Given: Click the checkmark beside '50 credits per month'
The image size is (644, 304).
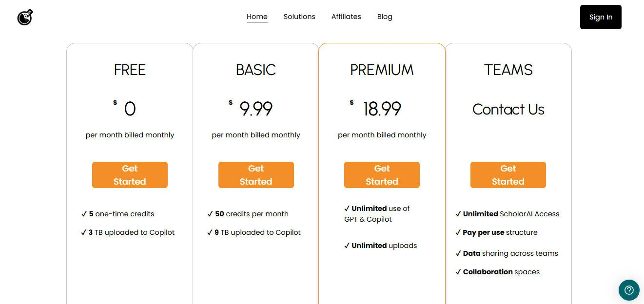Looking at the screenshot, I should (210, 214).
